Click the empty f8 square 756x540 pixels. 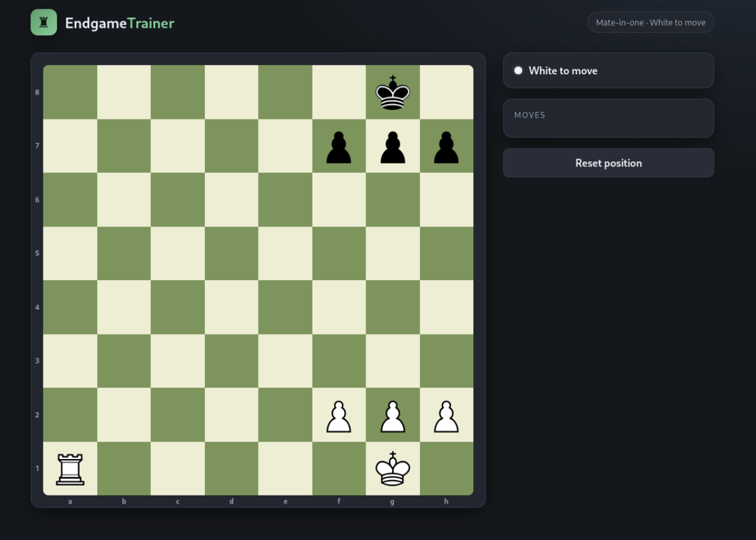(x=339, y=92)
